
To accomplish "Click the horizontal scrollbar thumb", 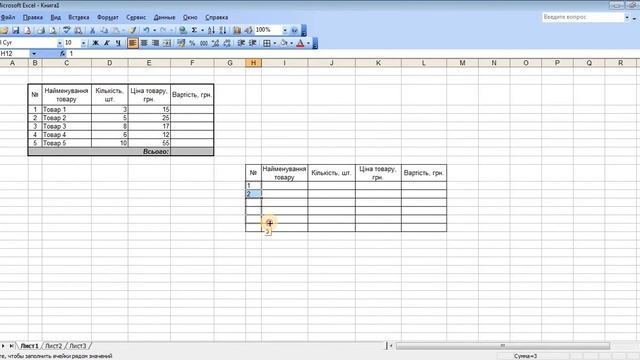I will (x=503, y=346).
